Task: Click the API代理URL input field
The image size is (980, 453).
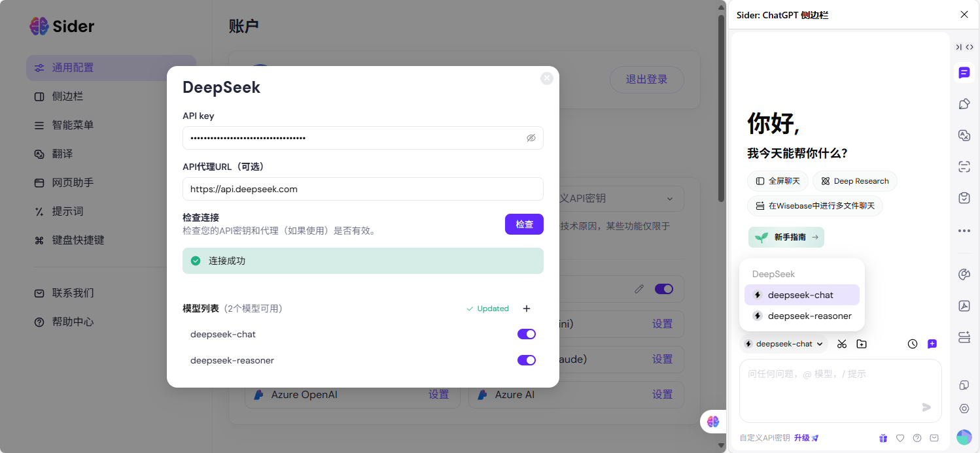Action: click(363, 189)
